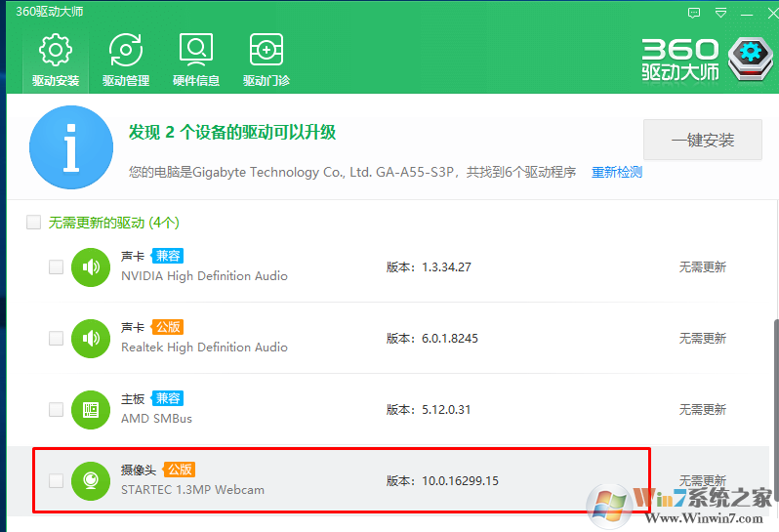
Task: Click the feedback speech-bubble icon in title bar
Action: click(x=694, y=13)
